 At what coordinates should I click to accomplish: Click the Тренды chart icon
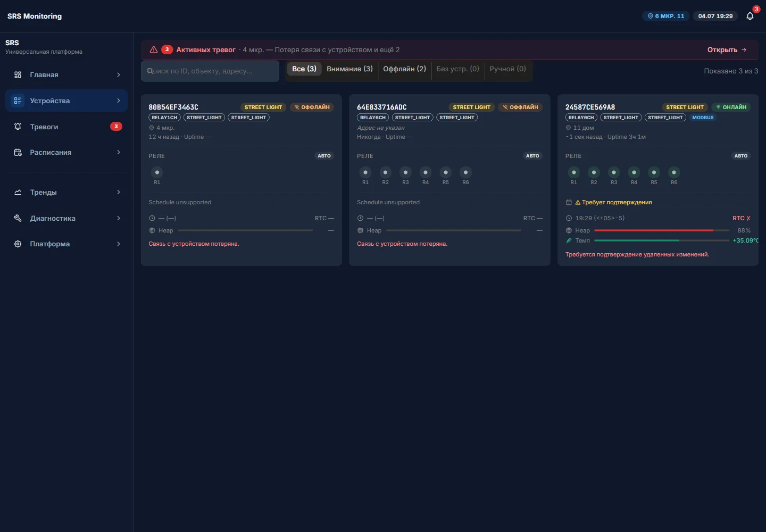(x=18, y=193)
